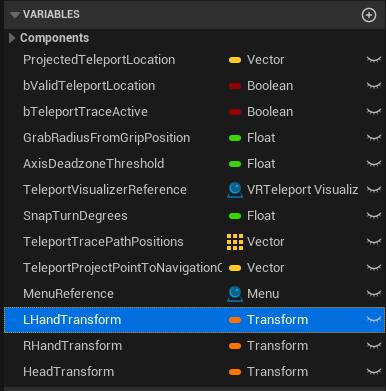Click the green Float pill for GrabRadiusFromGripPosition
This screenshot has height=391, width=386.
coord(235,138)
